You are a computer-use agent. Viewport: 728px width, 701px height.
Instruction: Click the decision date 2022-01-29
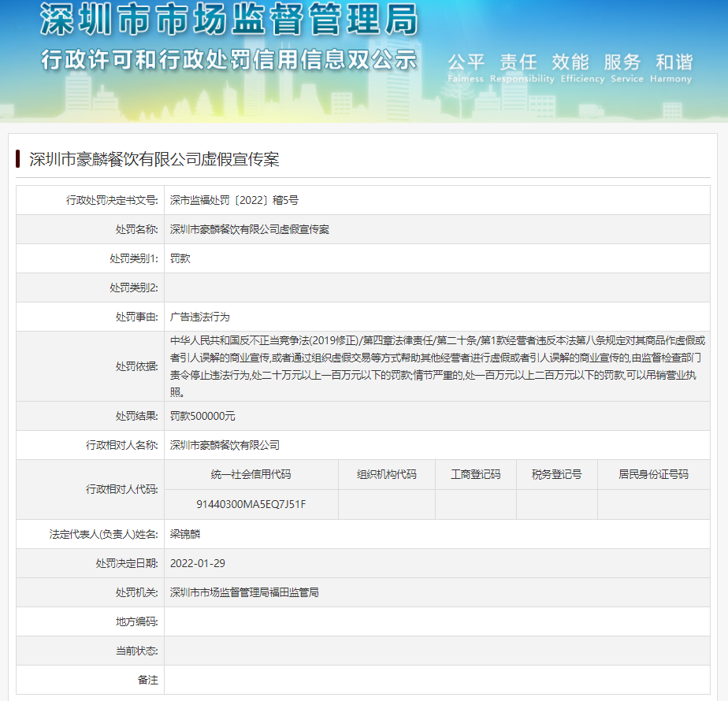[198, 563]
